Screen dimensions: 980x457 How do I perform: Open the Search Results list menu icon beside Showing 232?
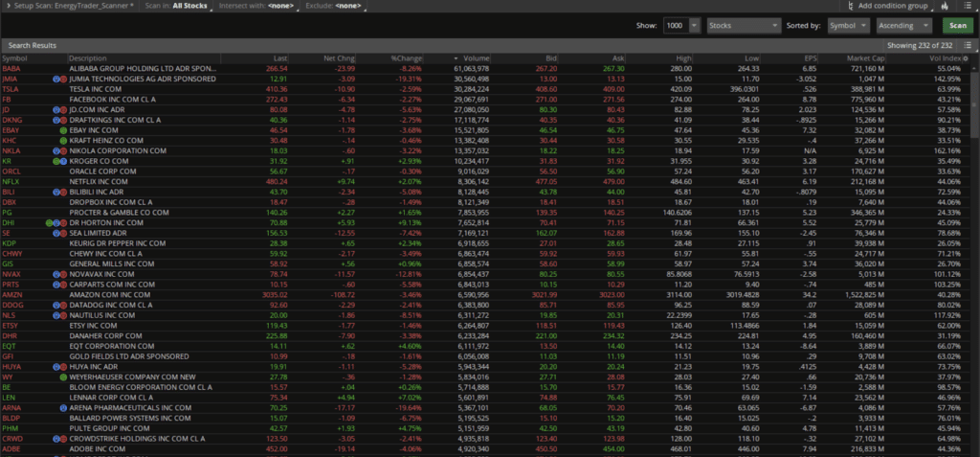pos(968,45)
